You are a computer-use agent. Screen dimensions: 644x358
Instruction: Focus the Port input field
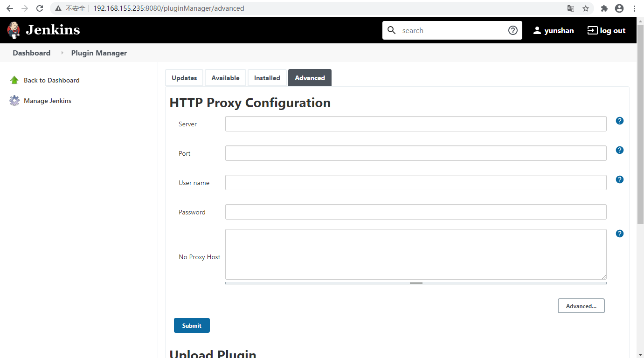point(416,153)
